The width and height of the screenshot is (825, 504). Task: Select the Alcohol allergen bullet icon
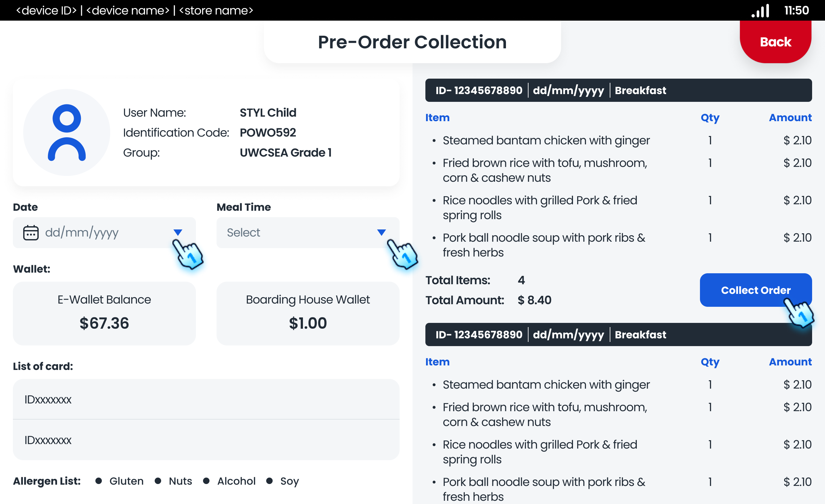coord(207,481)
